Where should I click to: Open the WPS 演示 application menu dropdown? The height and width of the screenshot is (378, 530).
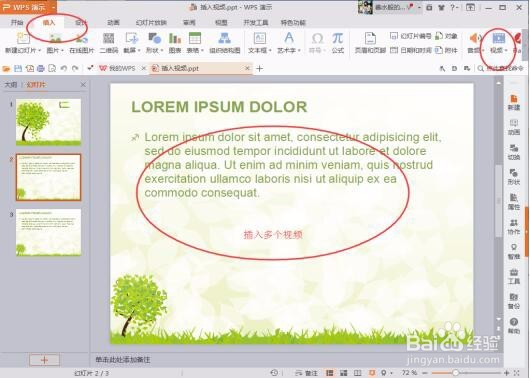[53, 7]
